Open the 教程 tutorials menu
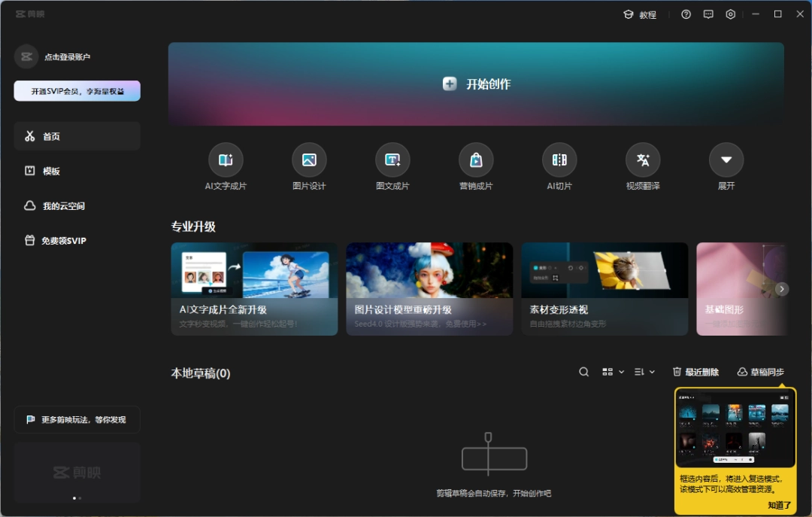Image resolution: width=812 pixels, height=517 pixels. 641,14
